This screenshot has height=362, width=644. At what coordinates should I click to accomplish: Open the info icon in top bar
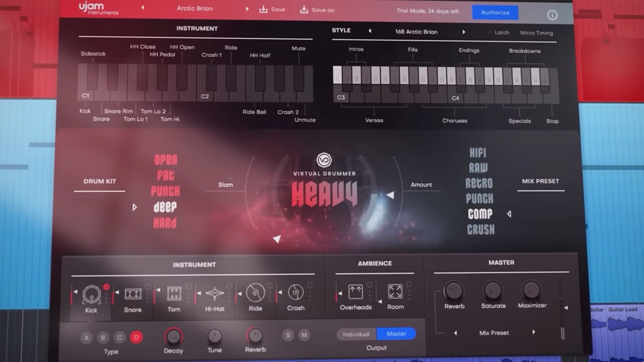point(552,15)
